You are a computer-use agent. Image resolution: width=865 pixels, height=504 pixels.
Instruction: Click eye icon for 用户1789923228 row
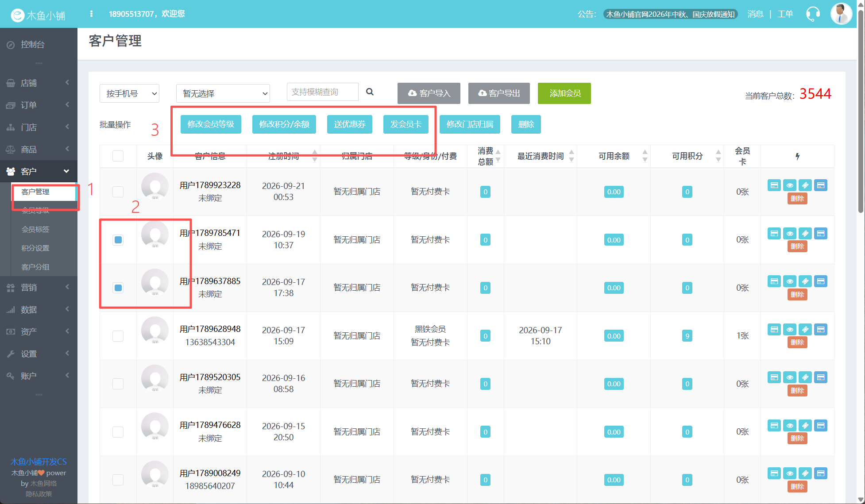pos(790,185)
